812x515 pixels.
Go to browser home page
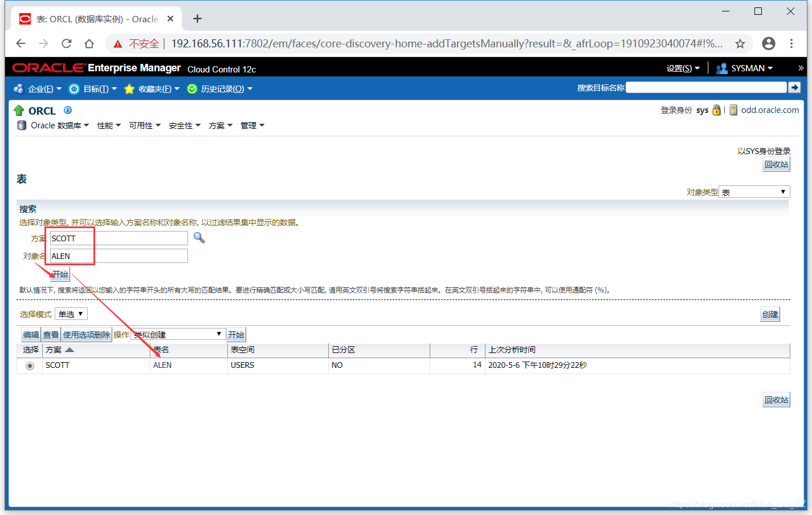[x=89, y=43]
